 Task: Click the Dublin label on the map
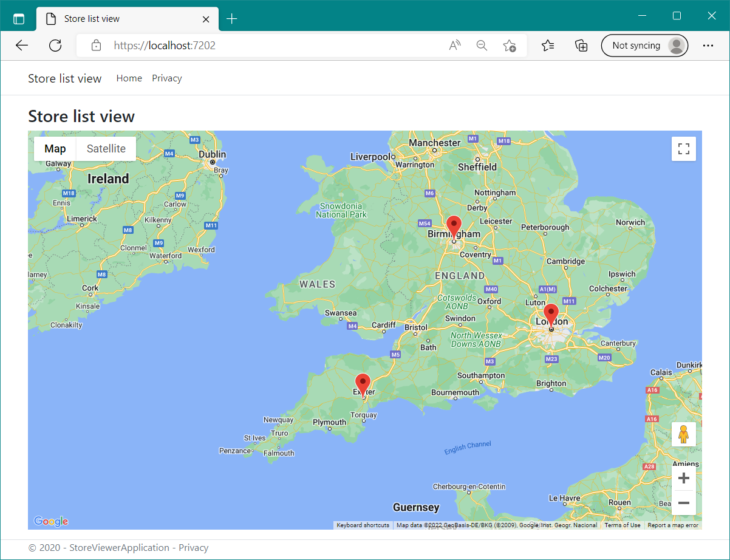coord(213,154)
